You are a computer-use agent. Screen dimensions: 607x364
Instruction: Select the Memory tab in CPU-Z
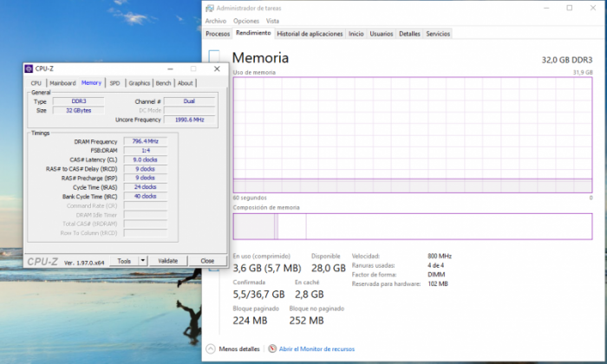tap(91, 82)
